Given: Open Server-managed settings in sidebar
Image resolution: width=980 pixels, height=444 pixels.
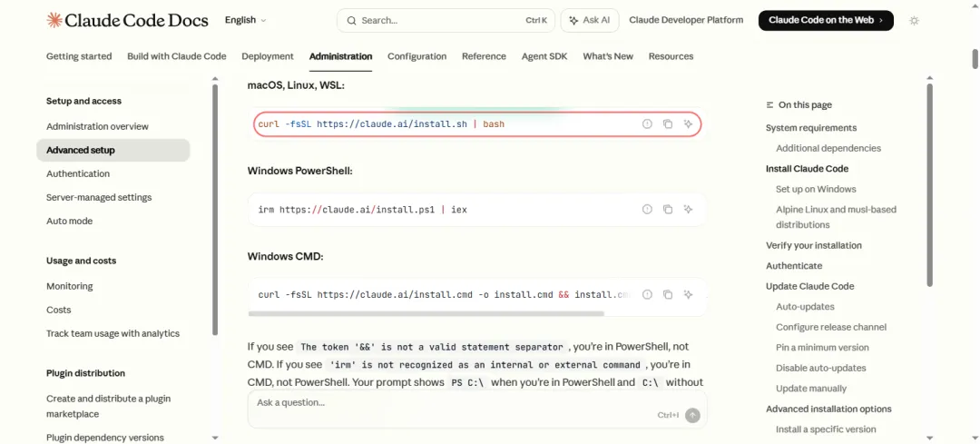Looking at the screenshot, I should 99,197.
